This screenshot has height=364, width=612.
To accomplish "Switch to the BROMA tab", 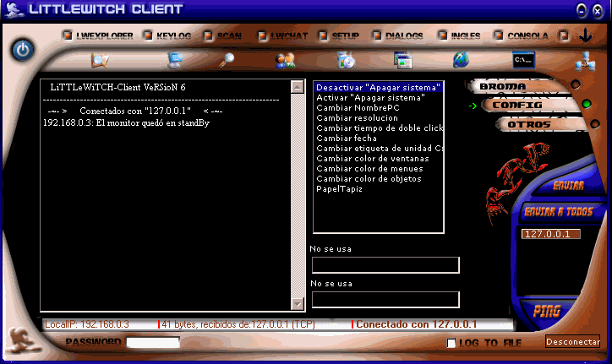I will [x=503, y=86].
